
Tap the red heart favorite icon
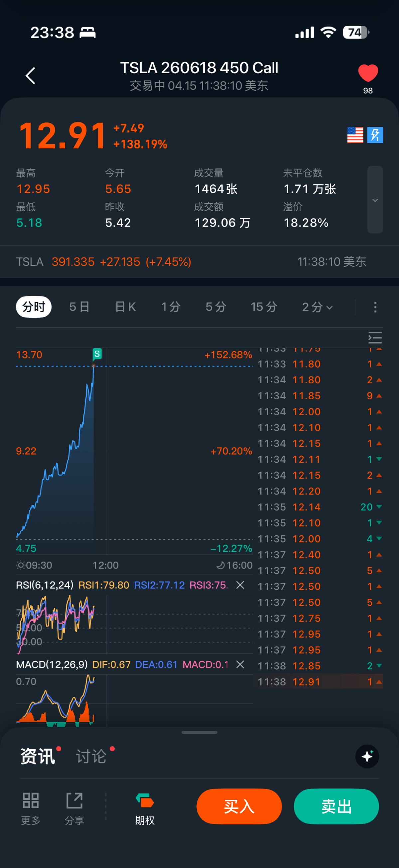[x=368, y=73]
